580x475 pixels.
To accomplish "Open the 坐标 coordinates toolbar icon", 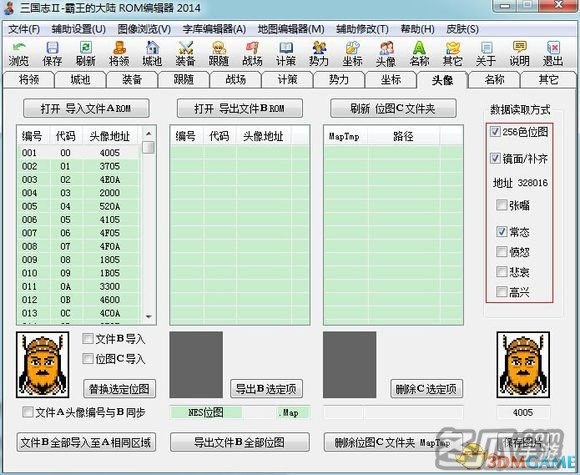I will (353, 54).
